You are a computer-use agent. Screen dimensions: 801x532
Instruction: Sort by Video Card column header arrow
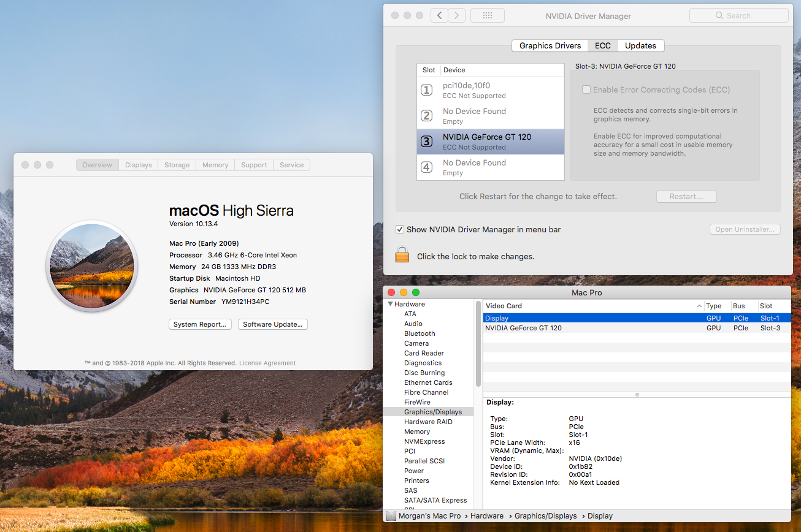point(700,306)
